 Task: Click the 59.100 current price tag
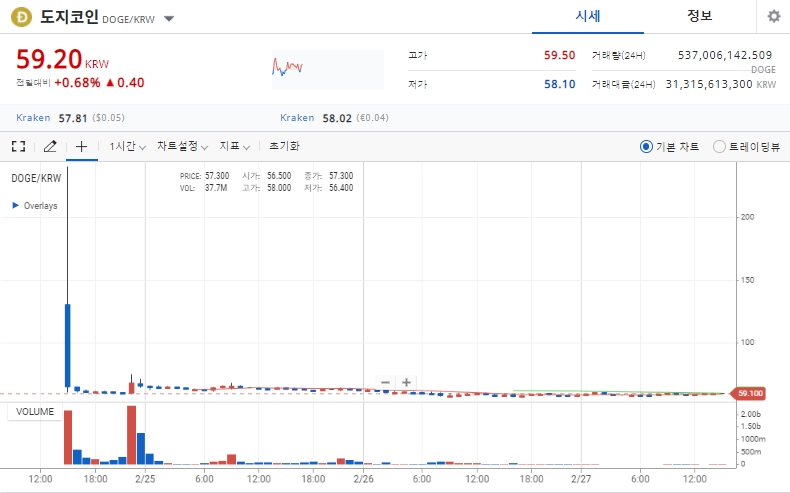pyautogui.click(x=748, y=393)
